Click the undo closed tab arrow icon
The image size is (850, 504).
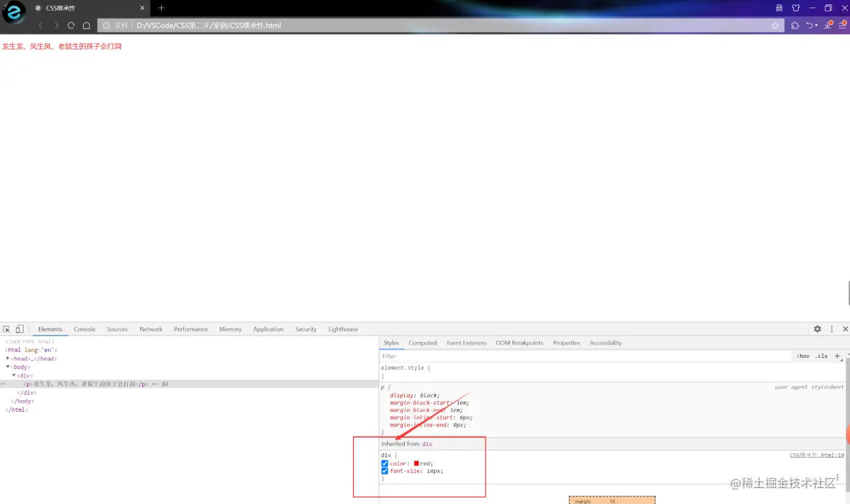coord(812,25)
